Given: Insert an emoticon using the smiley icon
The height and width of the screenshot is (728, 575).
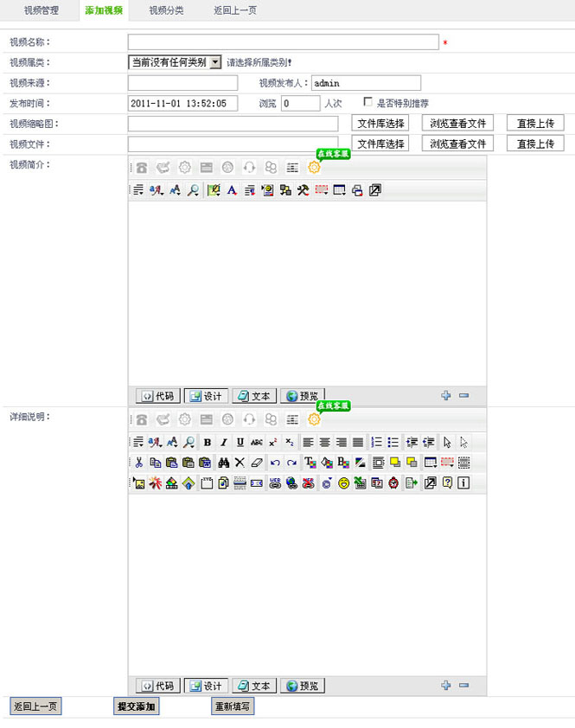Looking at the screenshot, I should tap(343, 483).
